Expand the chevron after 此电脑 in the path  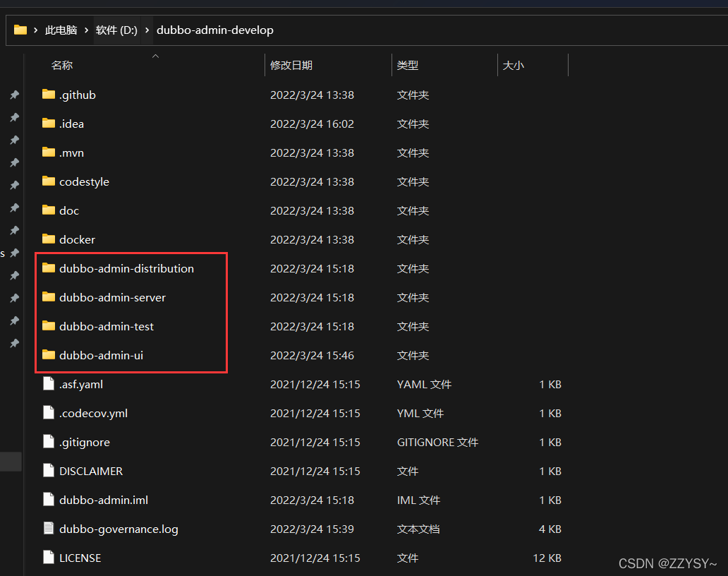86,30
